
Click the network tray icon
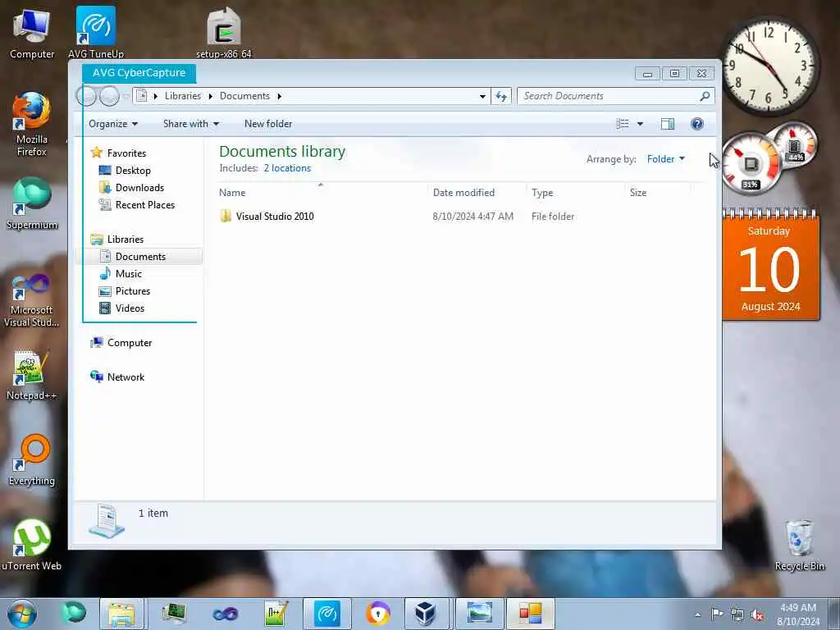(737, 614)
